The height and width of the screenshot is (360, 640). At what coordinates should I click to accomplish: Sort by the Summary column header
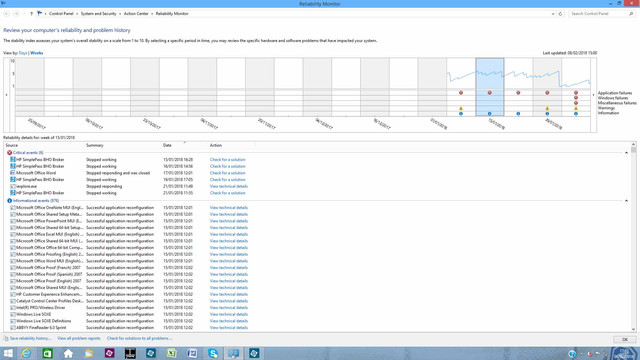(123, 145)
